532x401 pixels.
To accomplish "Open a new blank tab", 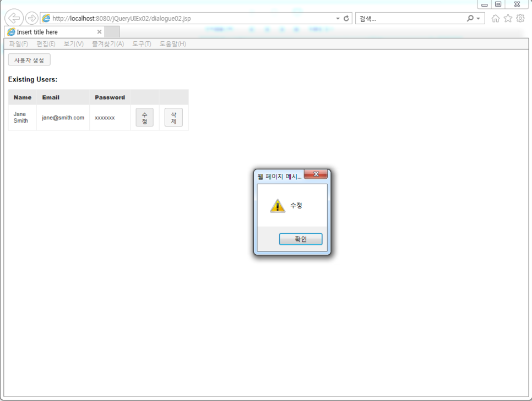I will click(112, 32).
